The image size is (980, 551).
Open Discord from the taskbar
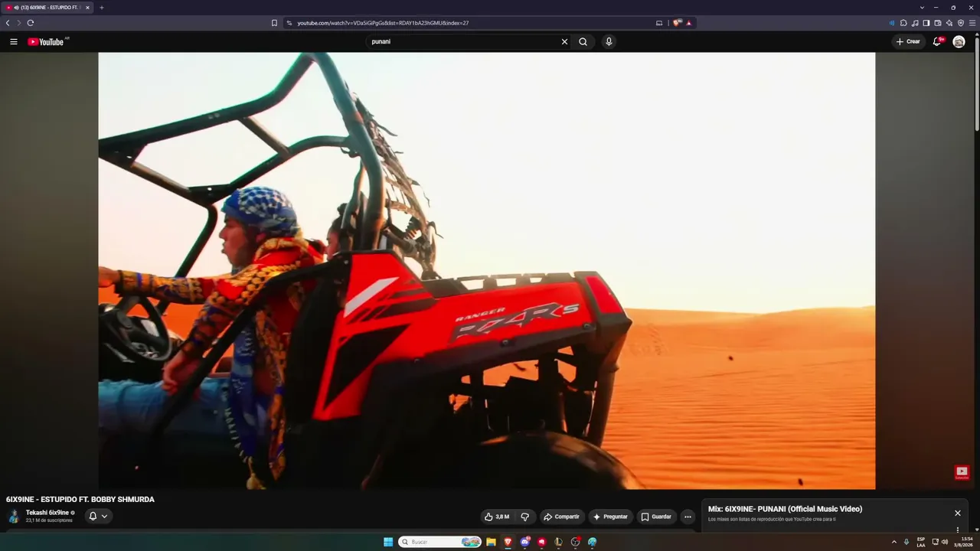tap(524, 542)
